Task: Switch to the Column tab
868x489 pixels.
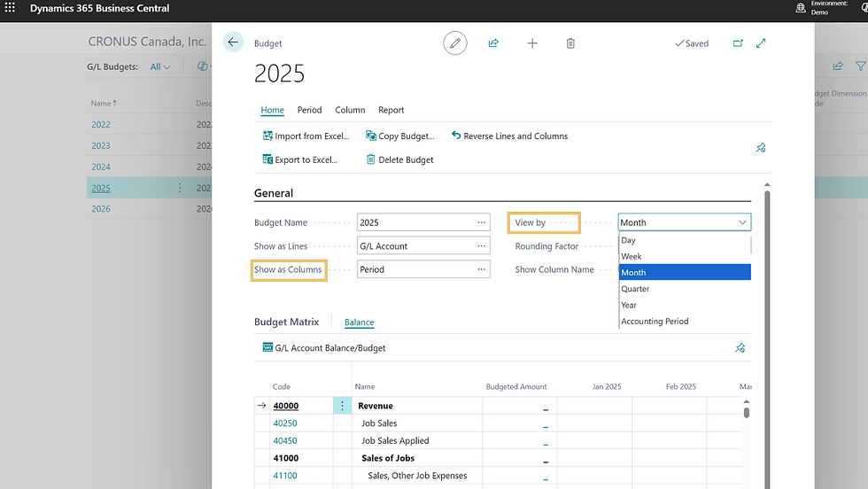Action: pyautogui.click(x=350, y=110)
